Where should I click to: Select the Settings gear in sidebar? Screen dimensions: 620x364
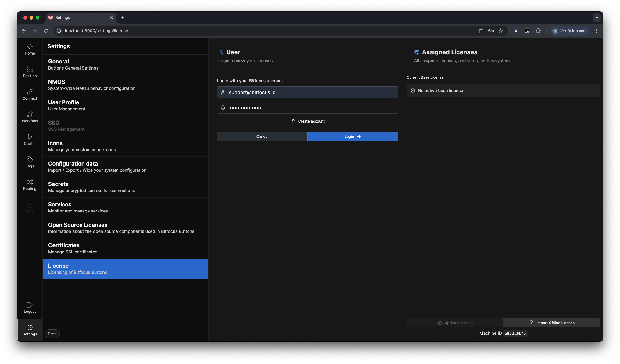[30, 330]
